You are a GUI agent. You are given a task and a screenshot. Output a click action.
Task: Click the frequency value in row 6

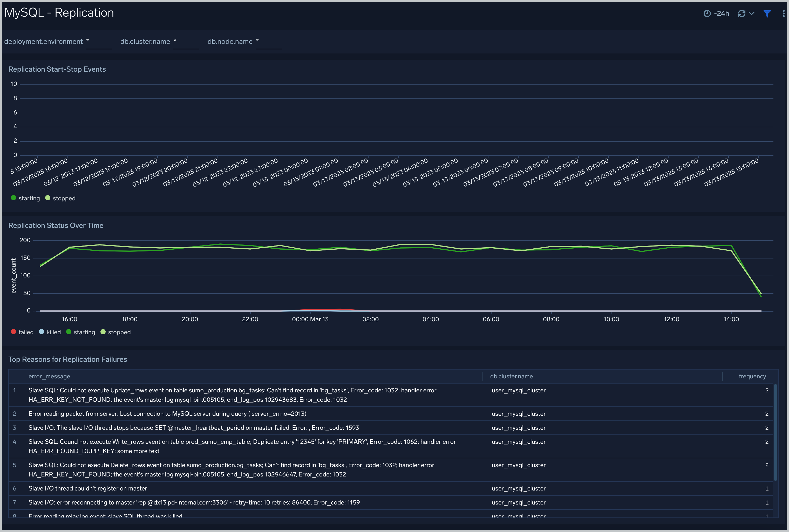(x=767, y=488)
